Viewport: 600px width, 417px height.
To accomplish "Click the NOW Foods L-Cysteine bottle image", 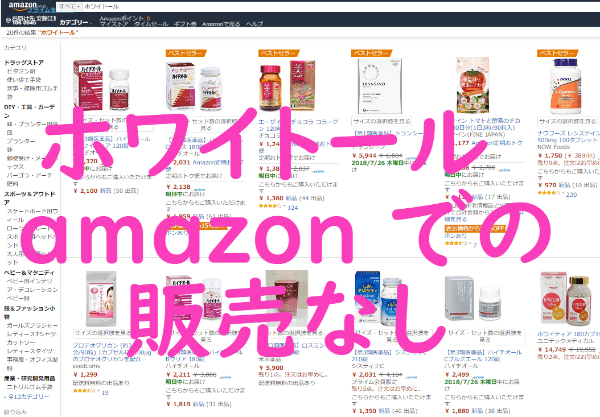I will click(x=566, y=86).
